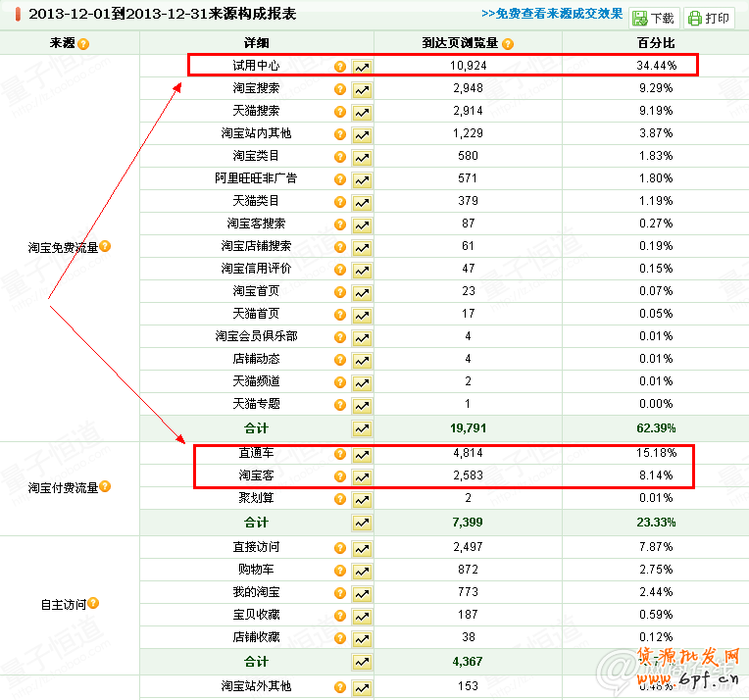This screenshot has height=700, width=749.
Task: Open trend chart for 淘宝客 row
Action: [362, 476]
